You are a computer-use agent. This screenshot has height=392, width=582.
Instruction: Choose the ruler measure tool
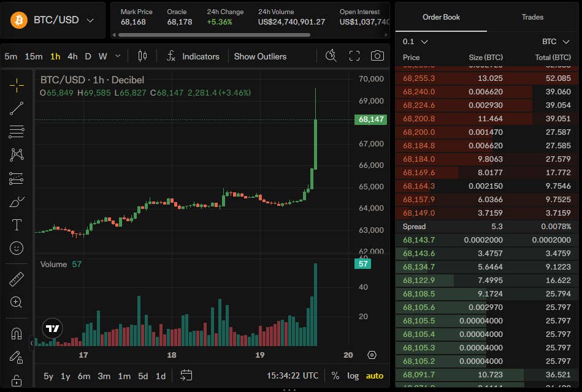[x=17, y=279]
